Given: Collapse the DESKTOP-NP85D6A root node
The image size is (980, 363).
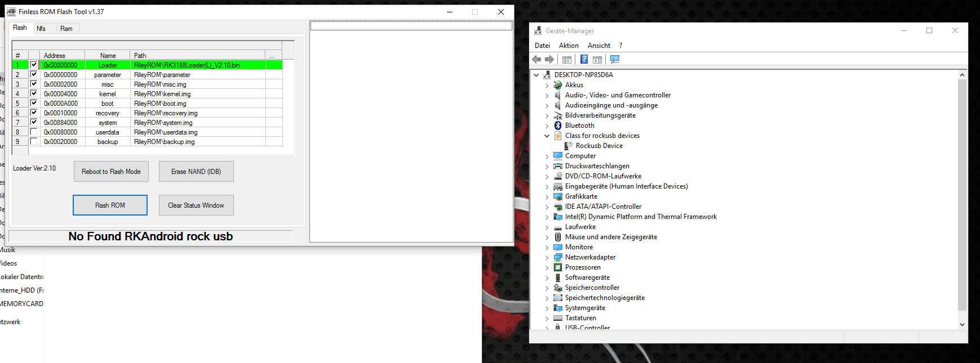Looking at the screenshot, I should tap(536, 75).
